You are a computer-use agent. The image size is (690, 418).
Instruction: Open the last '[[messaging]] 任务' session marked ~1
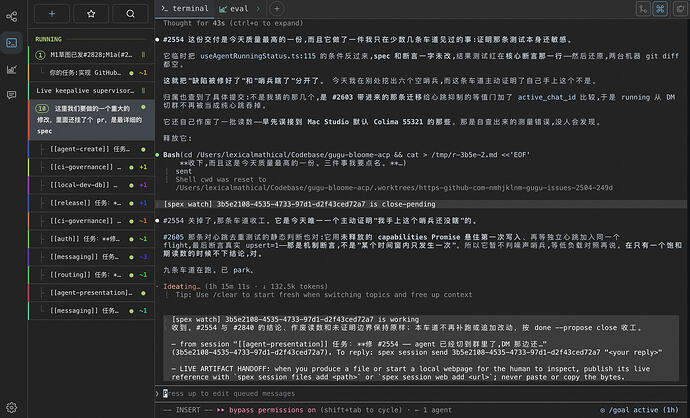click(91, 311)
